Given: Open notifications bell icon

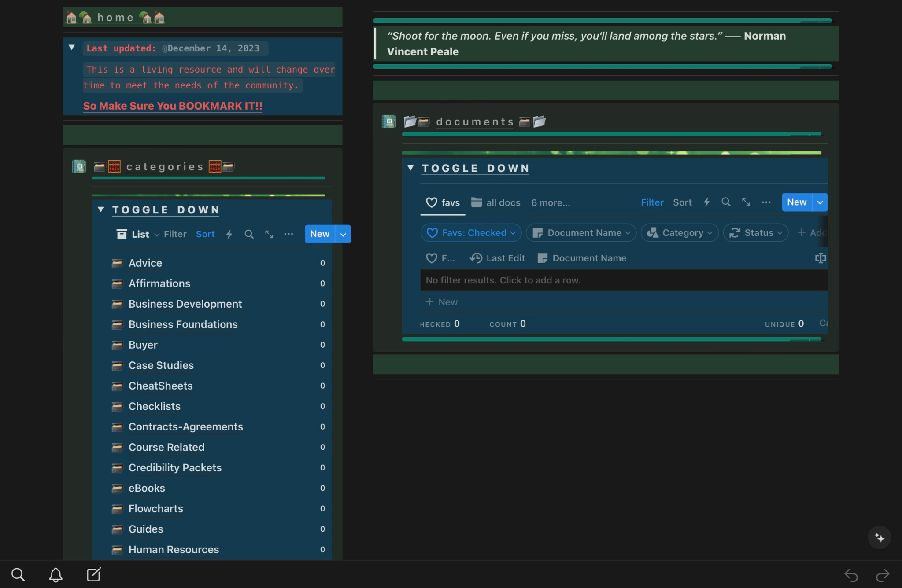Looking at the screenshot, I should point(55,574).
